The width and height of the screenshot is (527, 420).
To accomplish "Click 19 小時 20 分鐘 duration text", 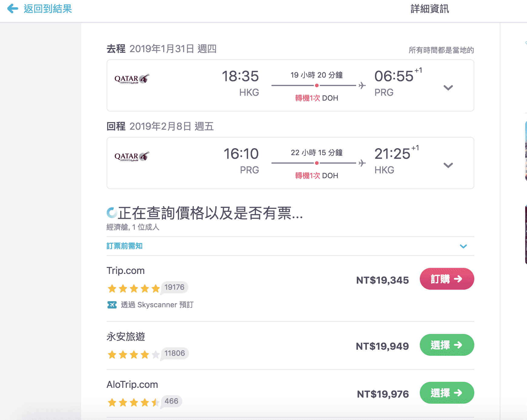I will tap(317, 75).
